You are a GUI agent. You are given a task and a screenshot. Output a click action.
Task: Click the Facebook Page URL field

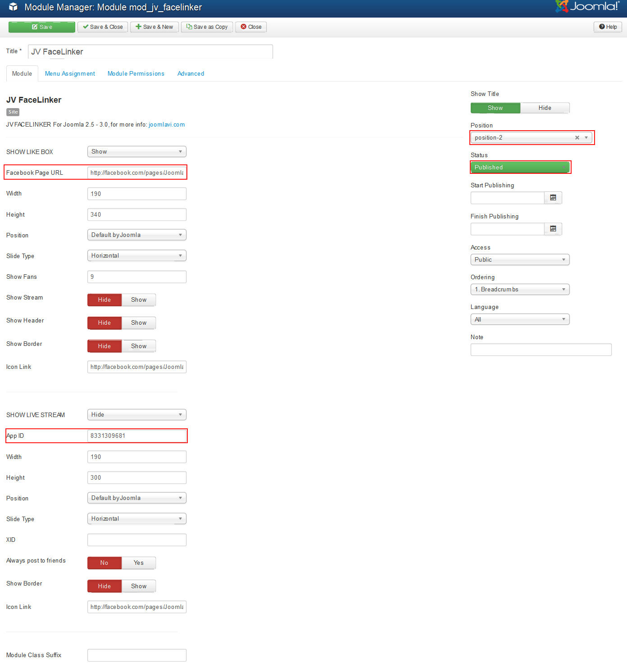pos(137,173)
